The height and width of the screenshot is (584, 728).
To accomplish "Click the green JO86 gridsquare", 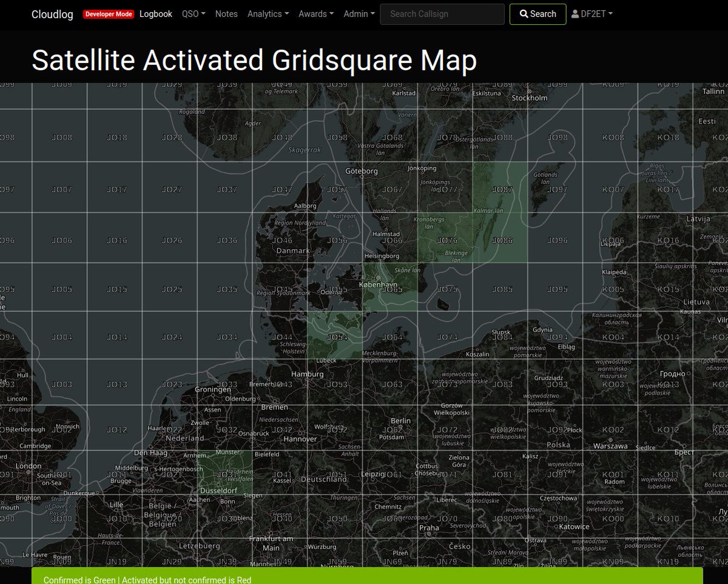I will pyautogui.click(x=500, y=238).
